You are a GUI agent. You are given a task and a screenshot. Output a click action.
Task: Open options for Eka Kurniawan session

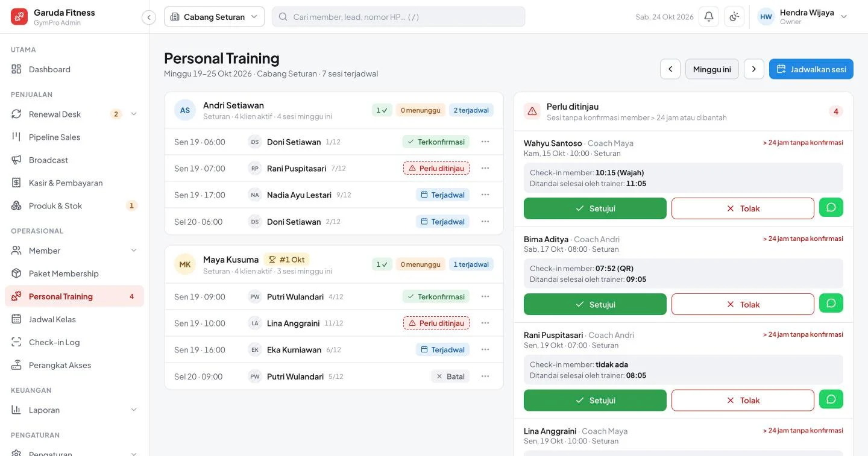[485, 349]
